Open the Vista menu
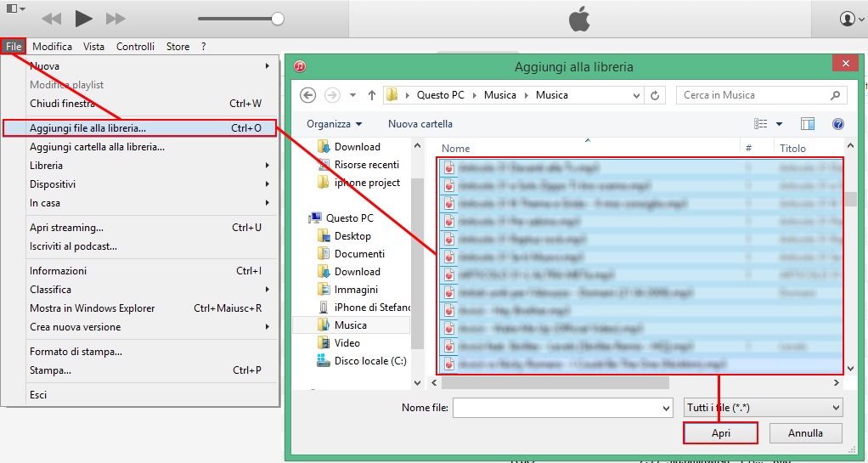Screen dimensions: 868x463 coord(93,47)
